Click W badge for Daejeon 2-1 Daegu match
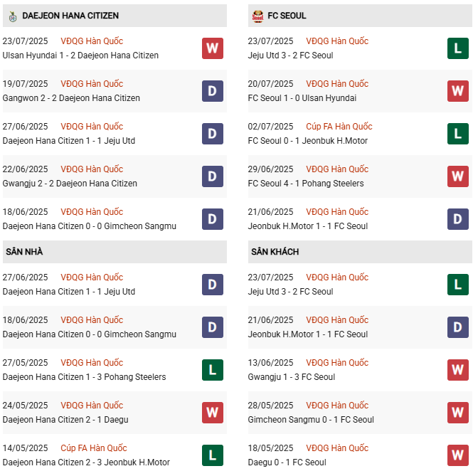473x476 pixels. (x=212, y=413)
